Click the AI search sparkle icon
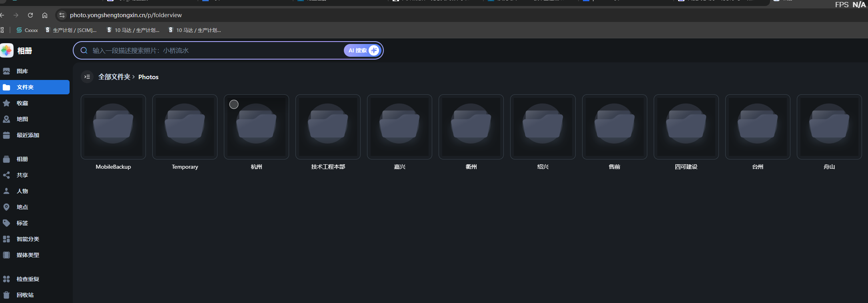 pos(374,50)
